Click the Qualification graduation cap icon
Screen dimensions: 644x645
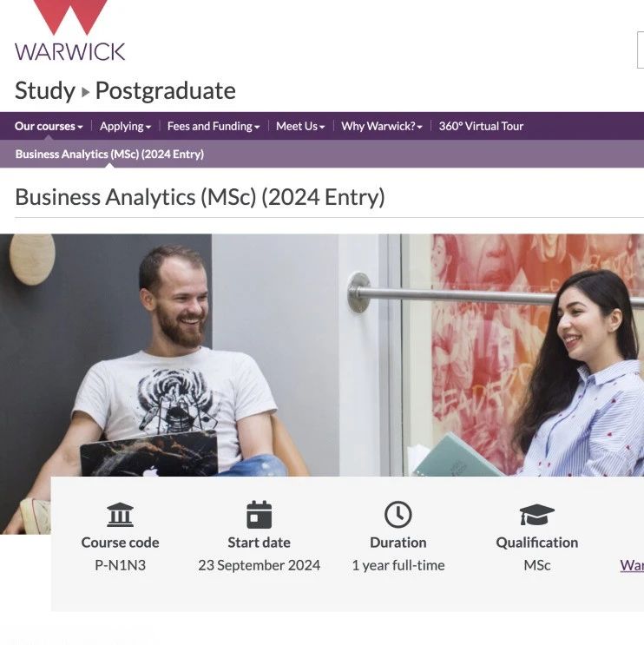(x=537, y=515)
